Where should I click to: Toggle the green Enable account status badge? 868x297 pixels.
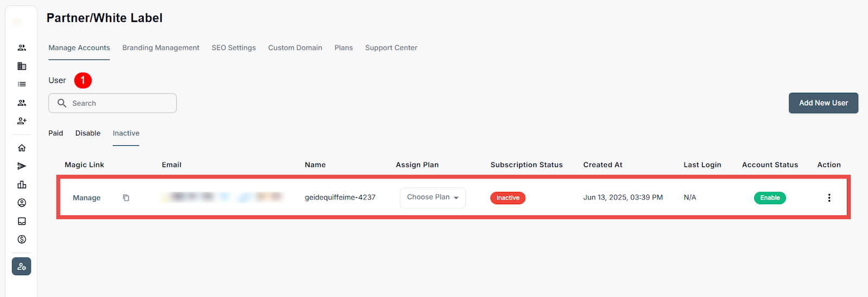pos(769,198)
